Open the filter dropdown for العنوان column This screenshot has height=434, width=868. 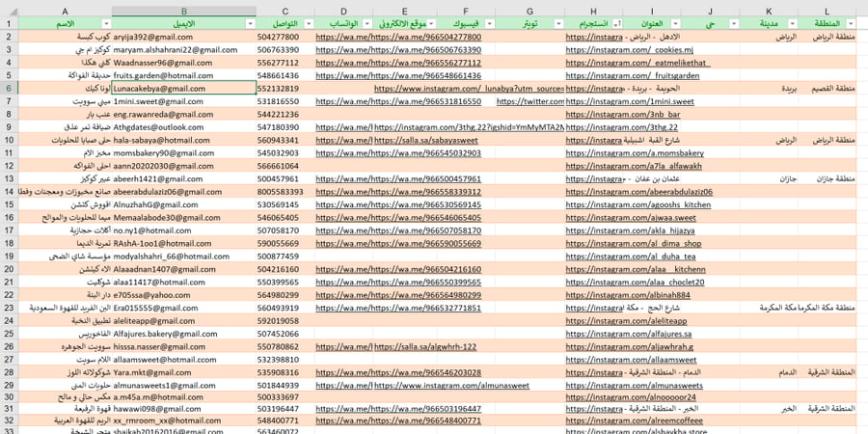click(x=675, y=23)
